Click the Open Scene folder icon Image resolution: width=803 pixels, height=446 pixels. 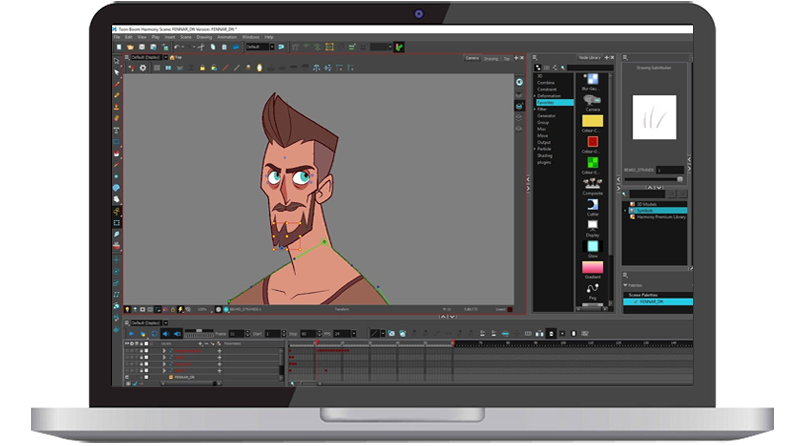pyautogui.click(x=130, y=47)
